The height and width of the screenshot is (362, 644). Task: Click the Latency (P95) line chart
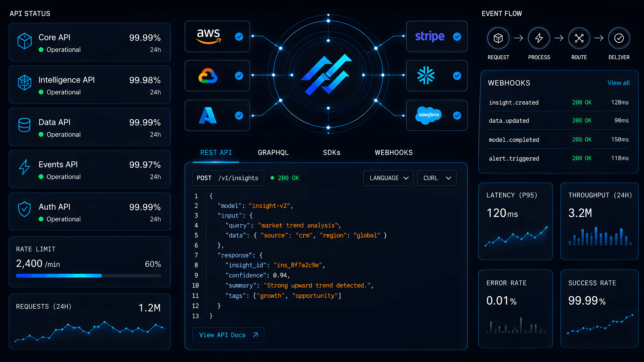tap(516, 236)
